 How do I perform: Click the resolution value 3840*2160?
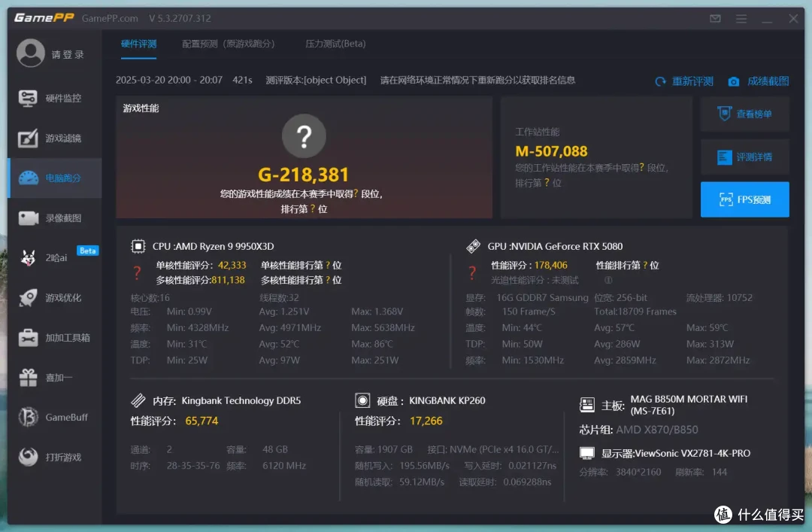pos(638,472)
